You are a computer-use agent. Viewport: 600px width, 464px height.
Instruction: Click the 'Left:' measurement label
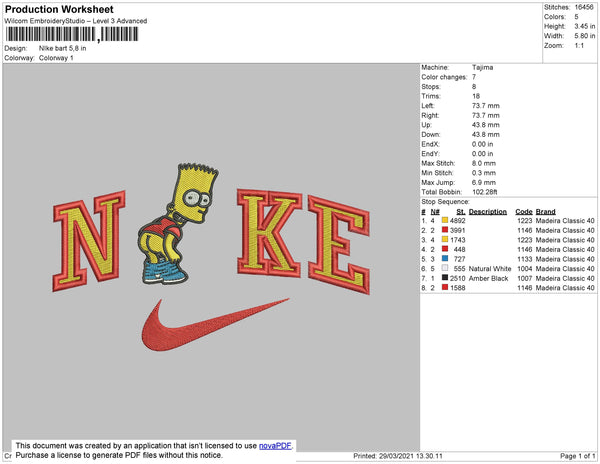[x=428, y=106]
